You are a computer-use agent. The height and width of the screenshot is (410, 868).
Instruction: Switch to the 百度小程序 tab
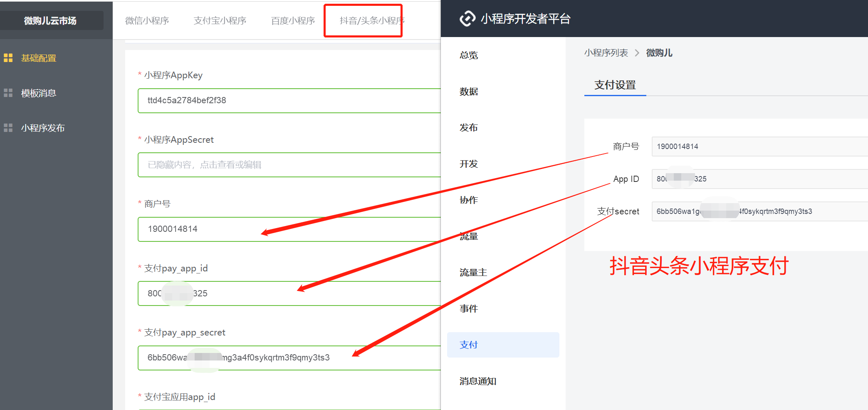point(293,20)
